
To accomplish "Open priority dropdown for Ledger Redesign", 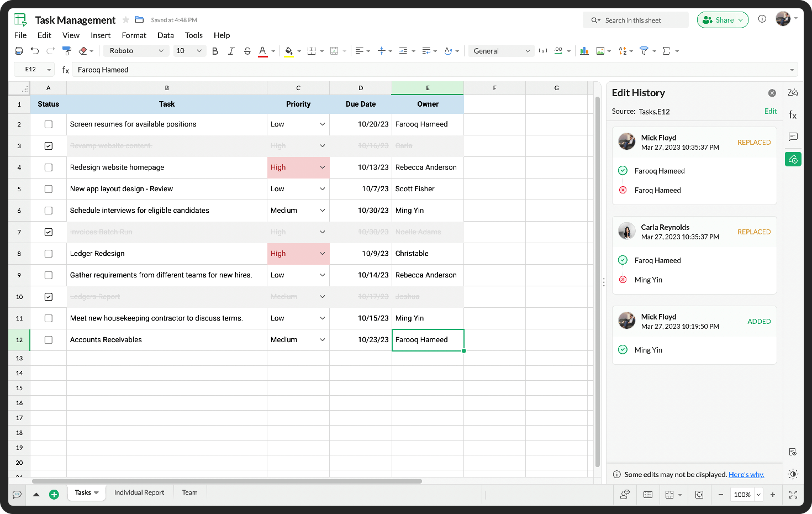I will point(322,254).
